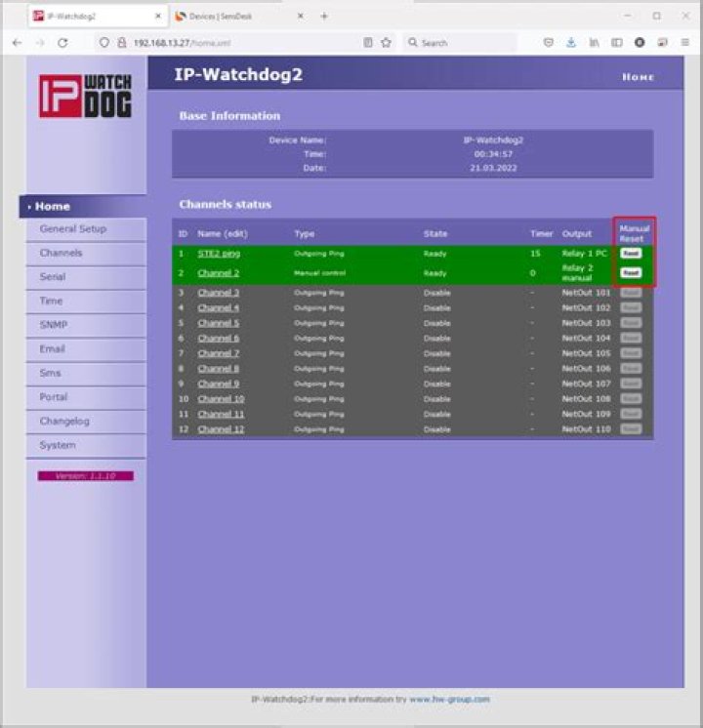
Task: Open Channel 6 edit link
Action: coord(219,339)
